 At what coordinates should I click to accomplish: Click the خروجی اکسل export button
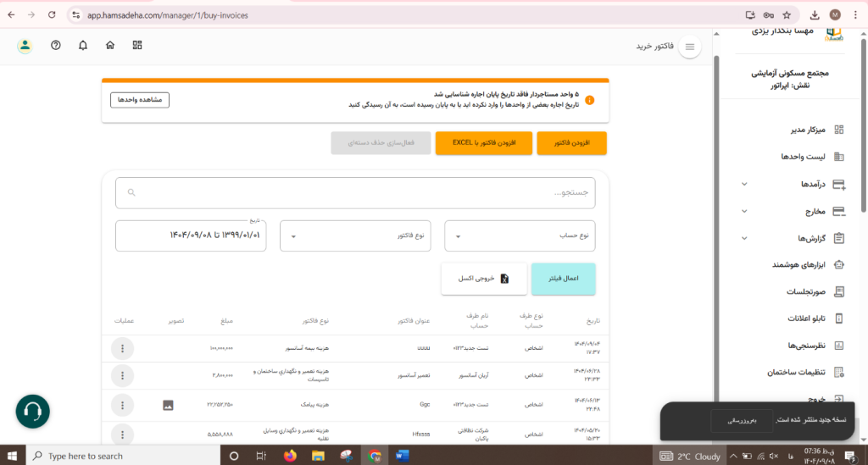point(484,279)
